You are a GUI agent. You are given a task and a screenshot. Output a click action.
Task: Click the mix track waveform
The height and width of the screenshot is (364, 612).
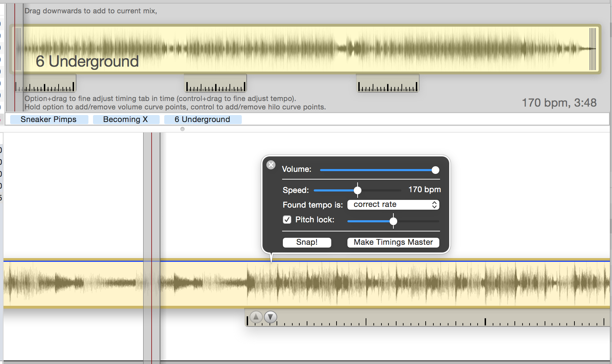tap(306, 283)
